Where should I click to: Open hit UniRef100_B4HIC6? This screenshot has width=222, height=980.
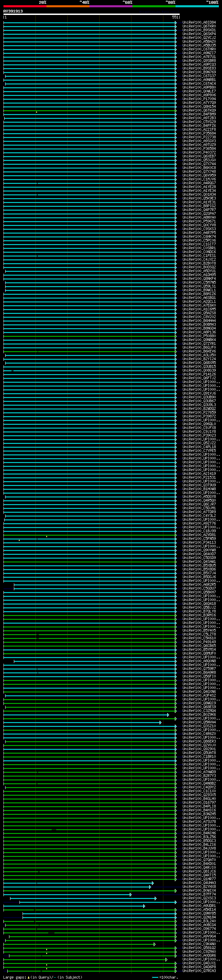pos(199,810)
